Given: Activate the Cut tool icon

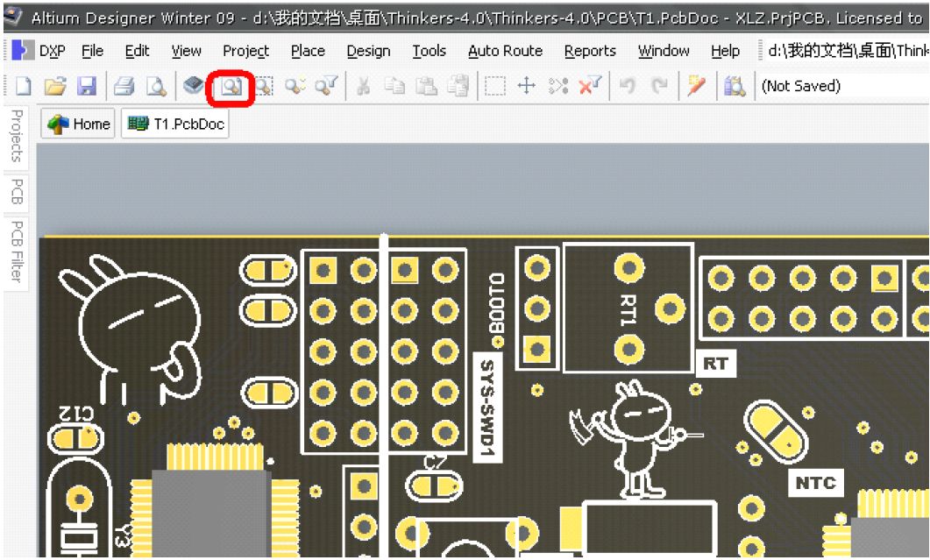Looking at the screenshot, I should click(x=363, y=85).
